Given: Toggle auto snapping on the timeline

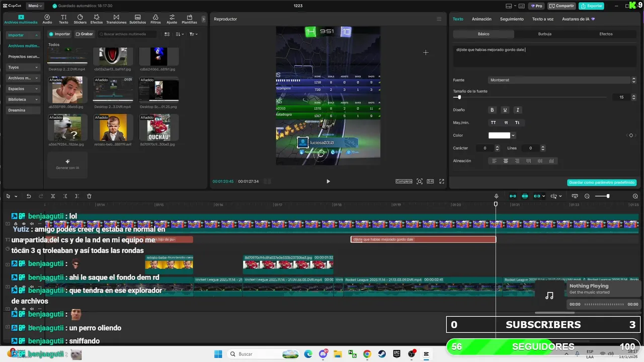Looking at the screenshot, I should [525, 196].
